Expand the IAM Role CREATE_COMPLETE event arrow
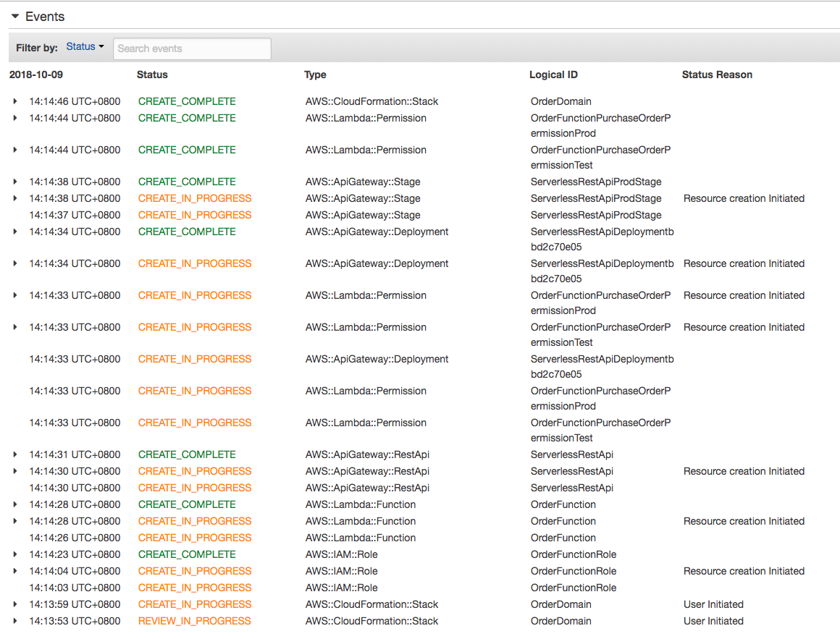The width and height of the screenshot is (840, 639). pyautogui.click(x=14, y=555)
